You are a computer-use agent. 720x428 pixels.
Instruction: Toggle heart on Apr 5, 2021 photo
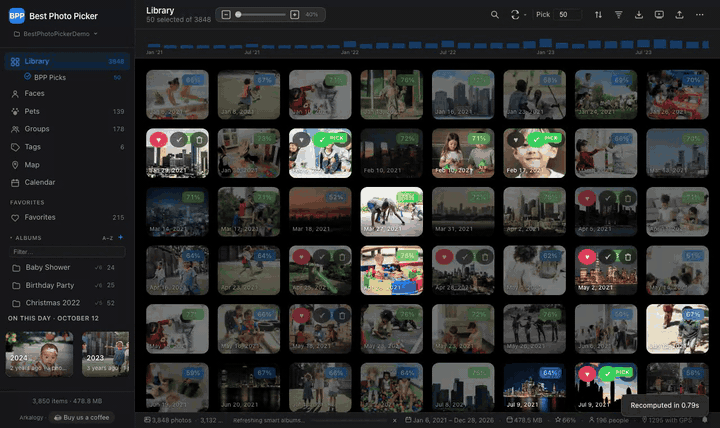click(587, 198)
